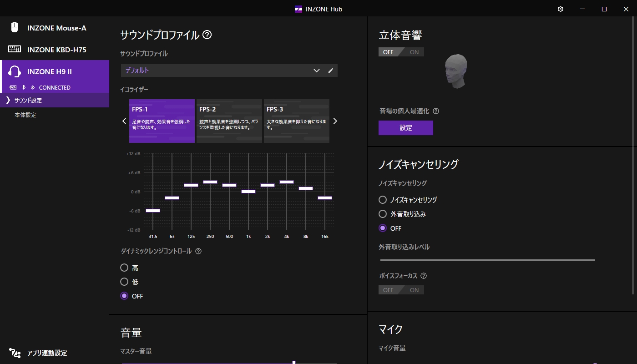The image size is (637, 364).
Task: Open 本体設定 menu item
Action: [x=55, y=115]
